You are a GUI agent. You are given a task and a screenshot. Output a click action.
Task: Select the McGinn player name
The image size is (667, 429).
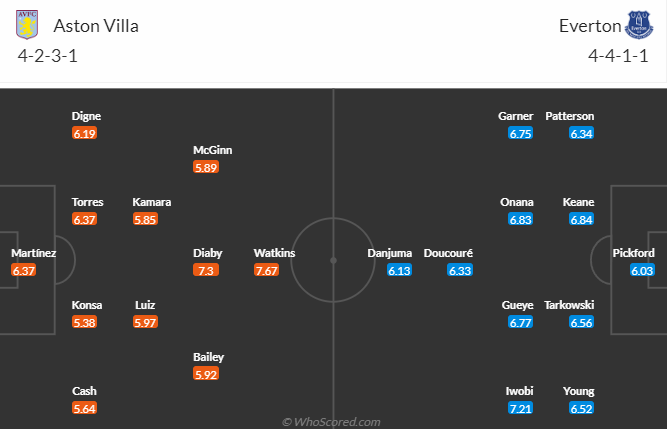tap(213, 150)
